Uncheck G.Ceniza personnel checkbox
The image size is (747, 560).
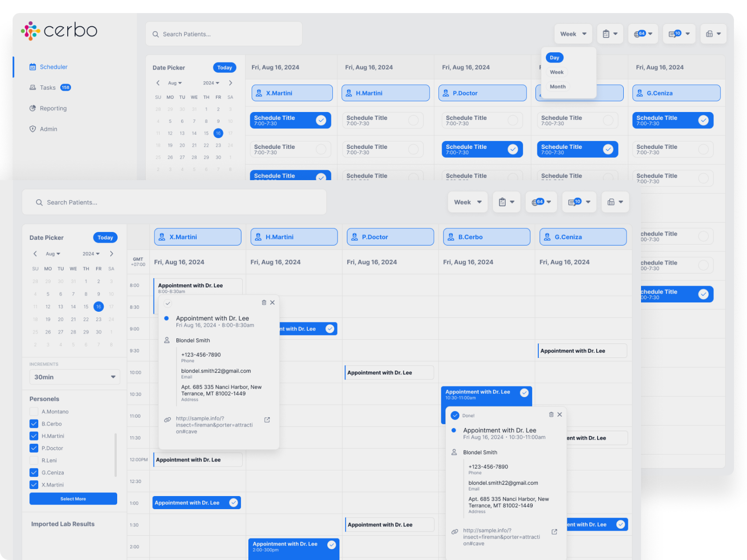click(x=34, y=472)
